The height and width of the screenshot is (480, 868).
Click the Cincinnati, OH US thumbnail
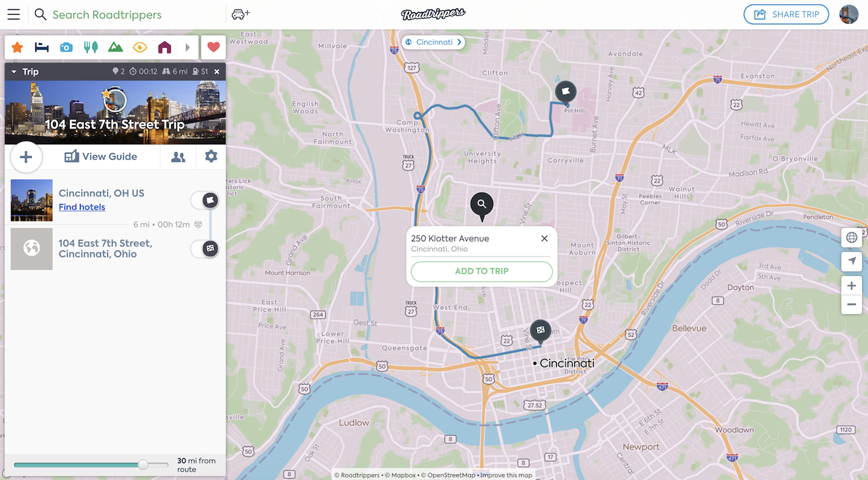[31, 200]
